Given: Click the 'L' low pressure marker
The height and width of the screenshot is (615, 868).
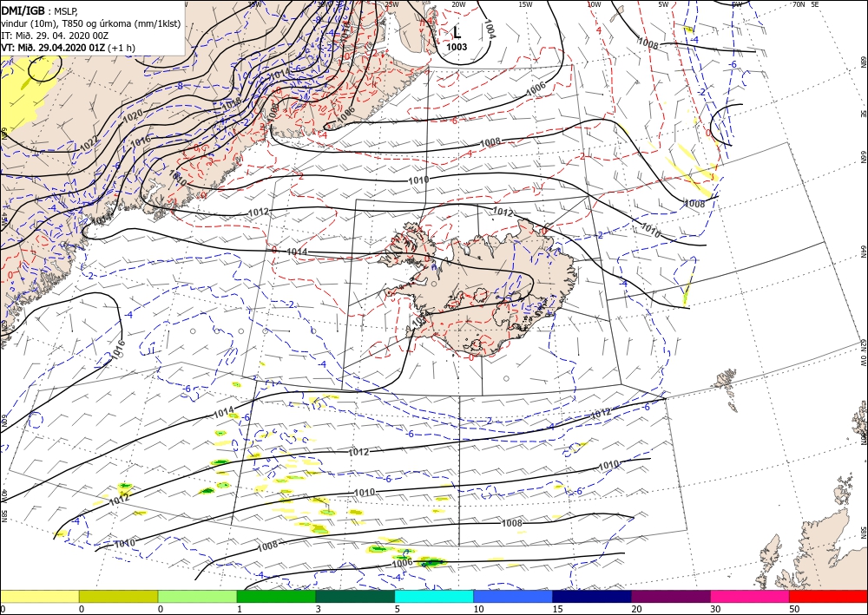Looking at the screenshot, I should pos(457,33).
